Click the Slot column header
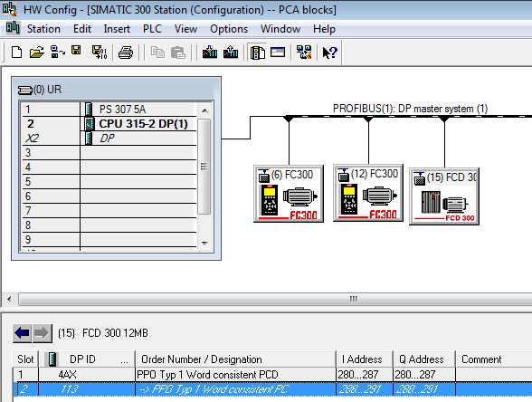Image resolution: width=532 pixels, height=402 pixels. coord(25,359)
